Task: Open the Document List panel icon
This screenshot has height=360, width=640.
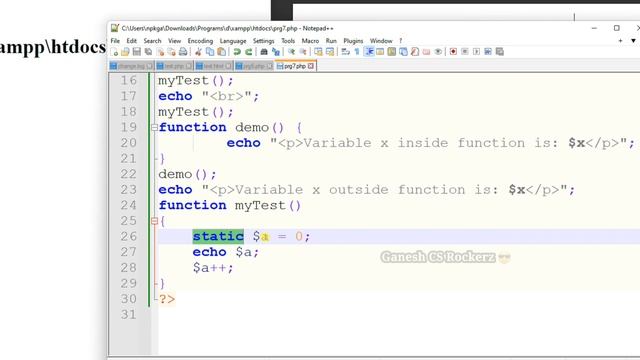Action: pyautogui.click(x=403, y=52)
